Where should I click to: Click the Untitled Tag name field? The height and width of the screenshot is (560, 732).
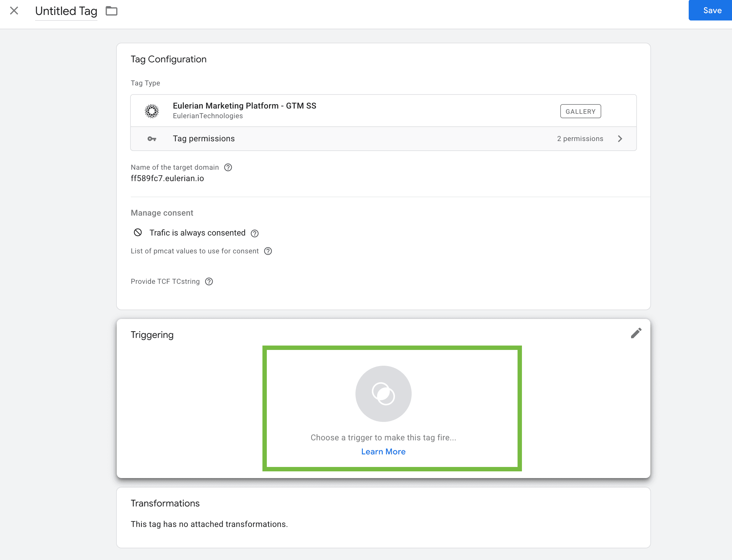(66, 11)
